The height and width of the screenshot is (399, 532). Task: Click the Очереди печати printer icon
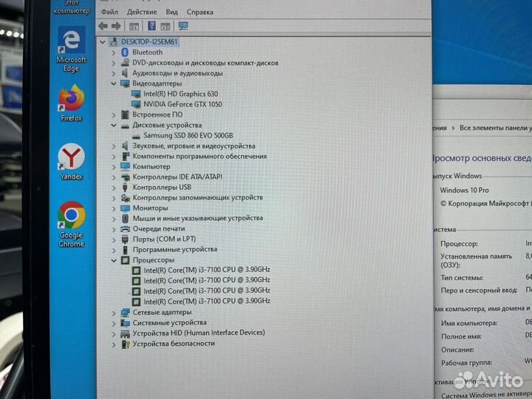tap(125, 229)
